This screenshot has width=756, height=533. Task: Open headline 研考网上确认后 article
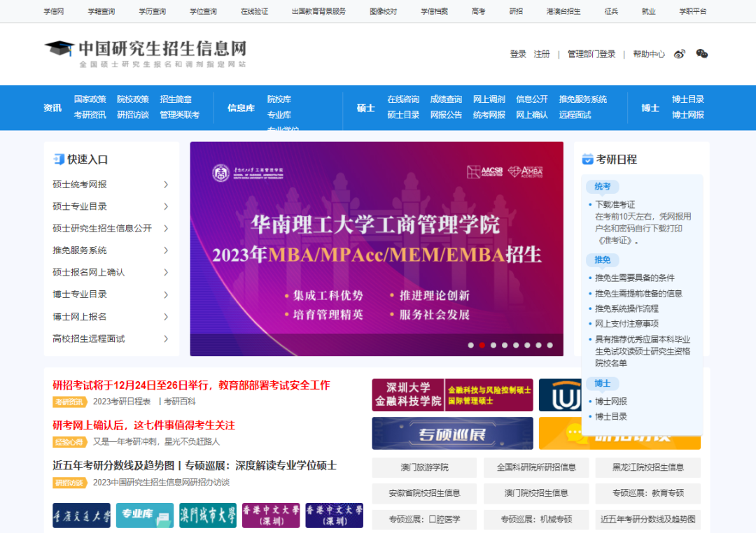click(x=143, y=425)
